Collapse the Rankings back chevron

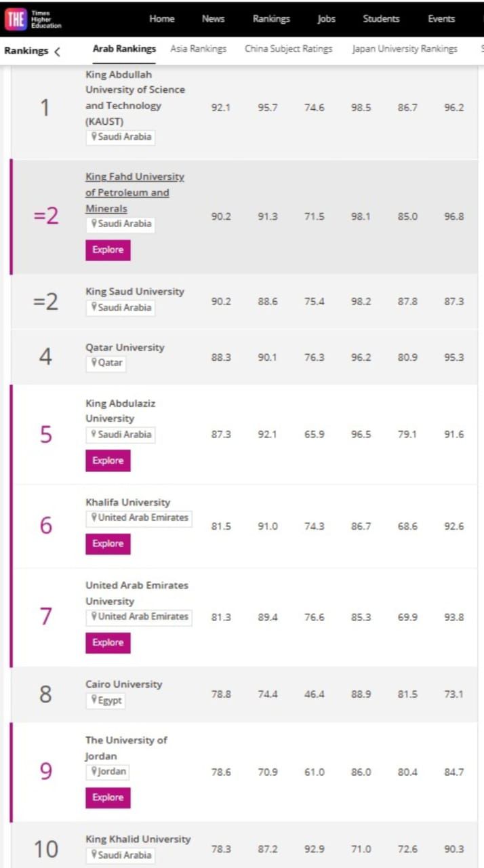pos(57,52)
